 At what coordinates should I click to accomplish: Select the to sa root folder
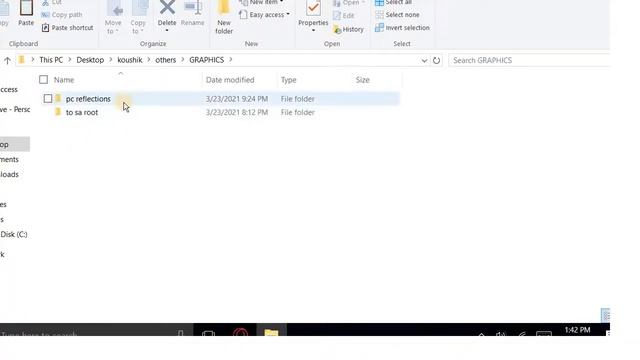coord(82,112)
